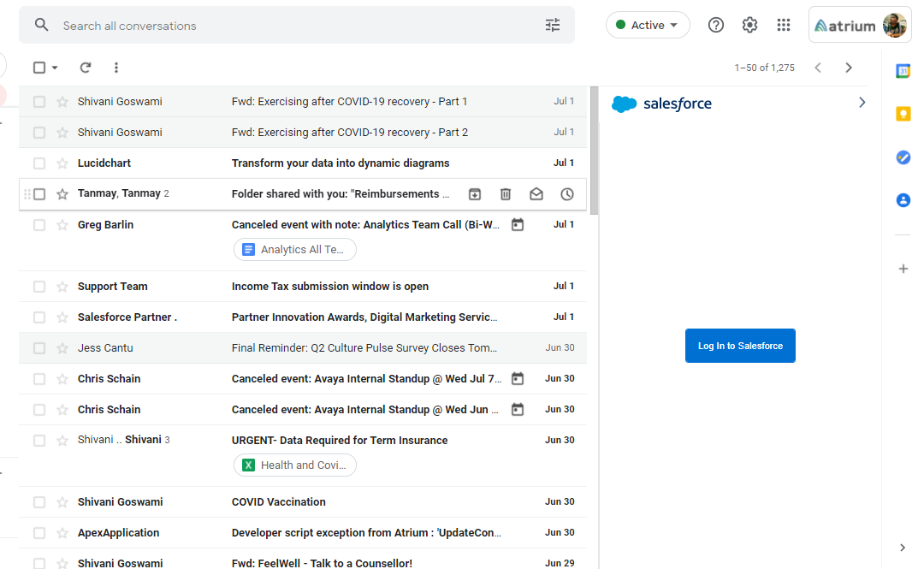Open the search filter options icon
This screenshot has height=569, width=924.
tap(553, 26)
